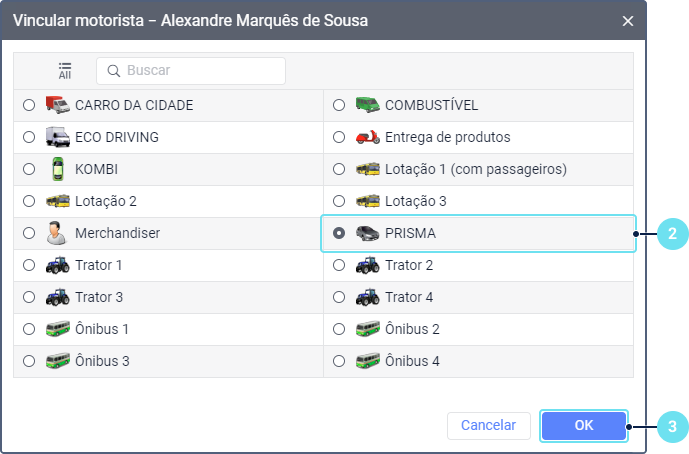
Task: Select the Trator 4 radio button
Action: [339, 297]
